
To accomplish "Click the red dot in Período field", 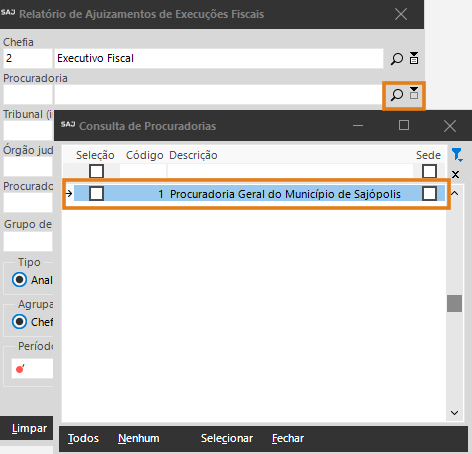I will pos(20,369).
